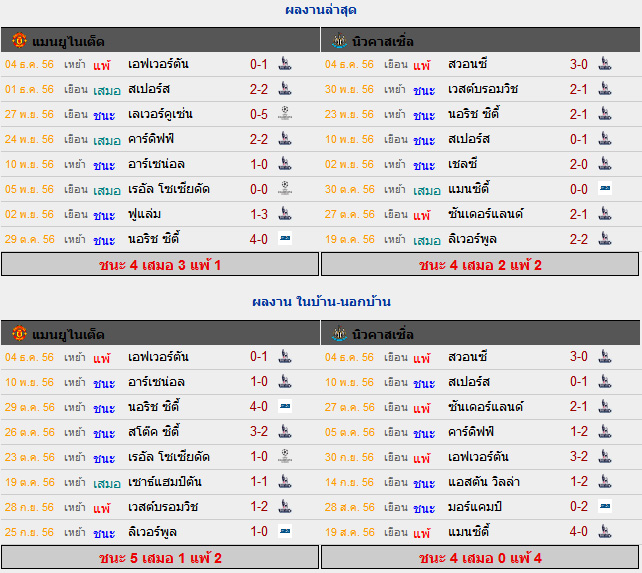The width and height of the screenshot is (642, 573).
Task: Click date 27 พ.ย. 56
Action: (29, 114)
